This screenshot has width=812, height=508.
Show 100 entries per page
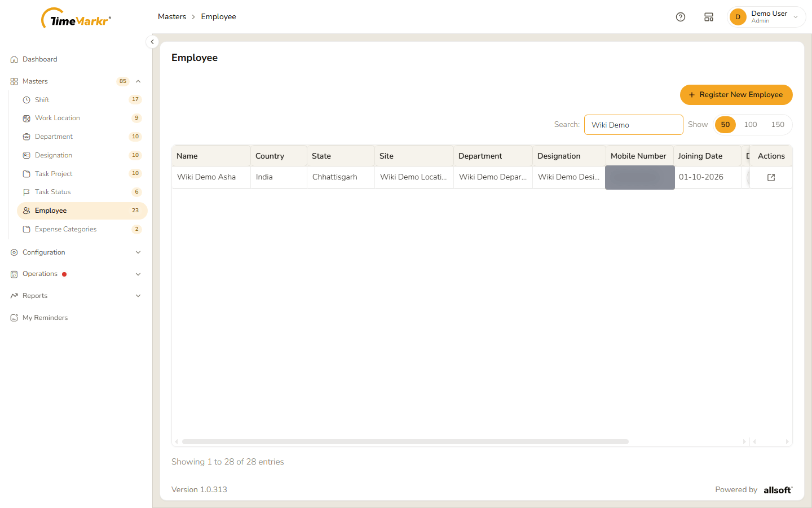[x=751, y=125]
